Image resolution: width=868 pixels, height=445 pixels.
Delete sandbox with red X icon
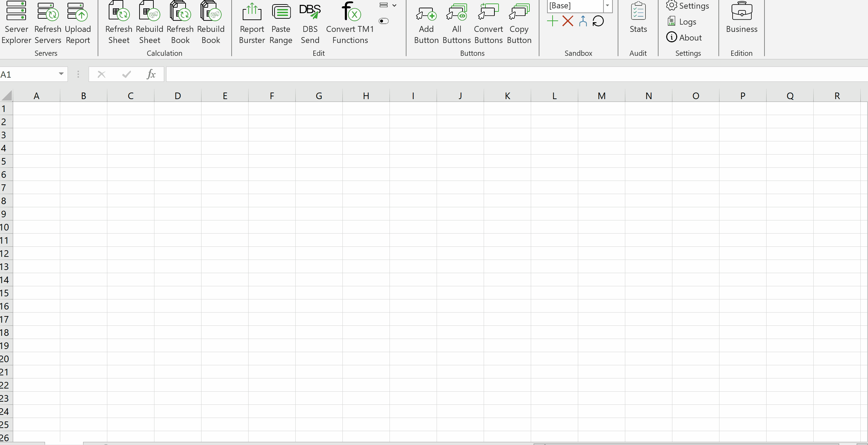tap(568, 21)
